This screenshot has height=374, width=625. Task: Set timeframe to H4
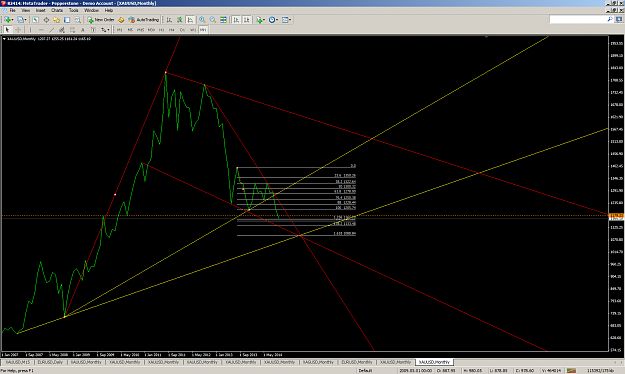pyautogui.click(x=172, y=30)
